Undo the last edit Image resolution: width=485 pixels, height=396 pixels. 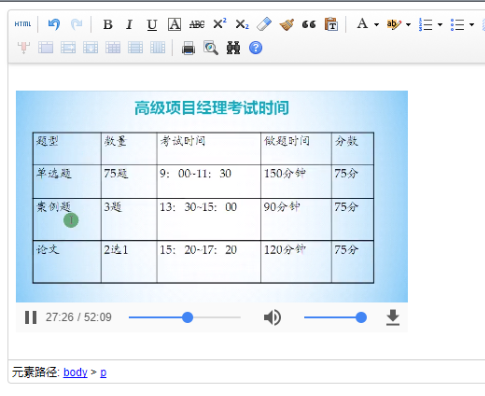click(x=54, y=24)
